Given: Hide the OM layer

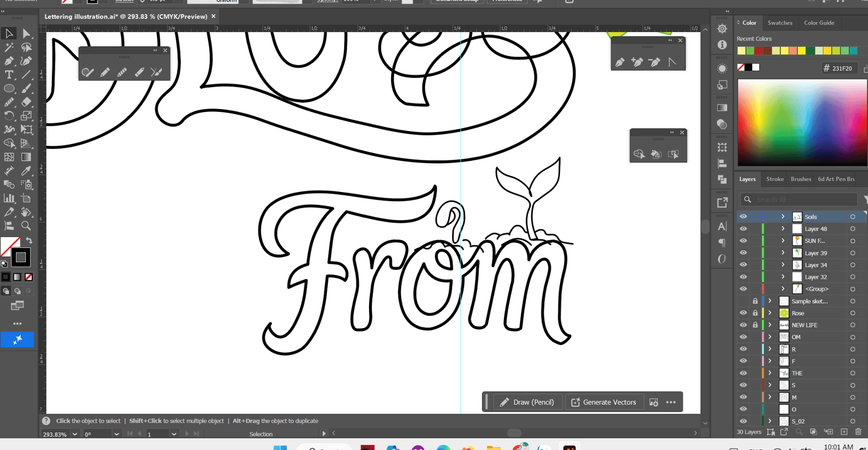Looking at the screenshot, I should pos(743,337).
